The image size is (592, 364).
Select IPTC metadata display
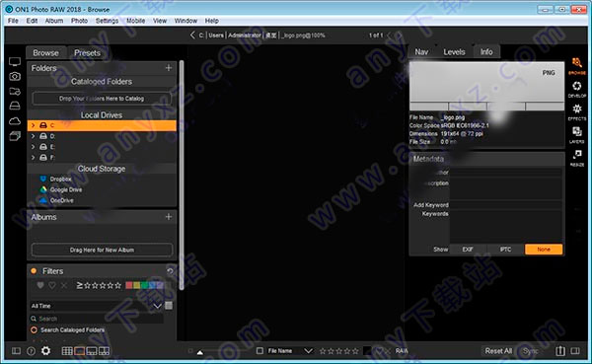pyautogui.click(x=505, y=250)
